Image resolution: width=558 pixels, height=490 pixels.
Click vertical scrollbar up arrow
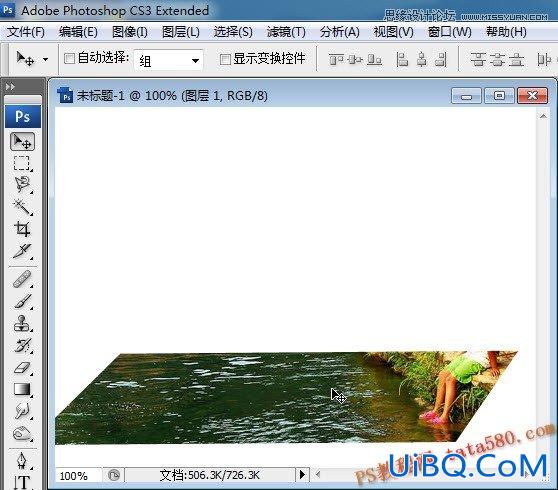(x=543, y=116)
